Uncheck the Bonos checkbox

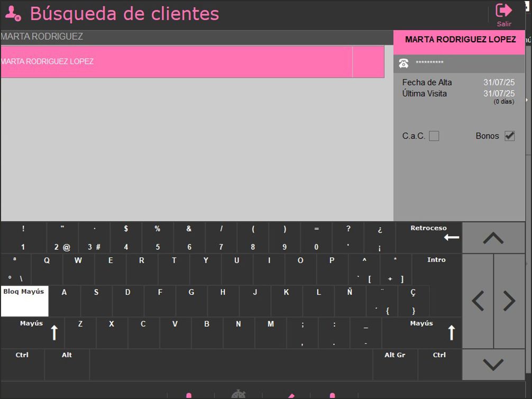(509, 136)
